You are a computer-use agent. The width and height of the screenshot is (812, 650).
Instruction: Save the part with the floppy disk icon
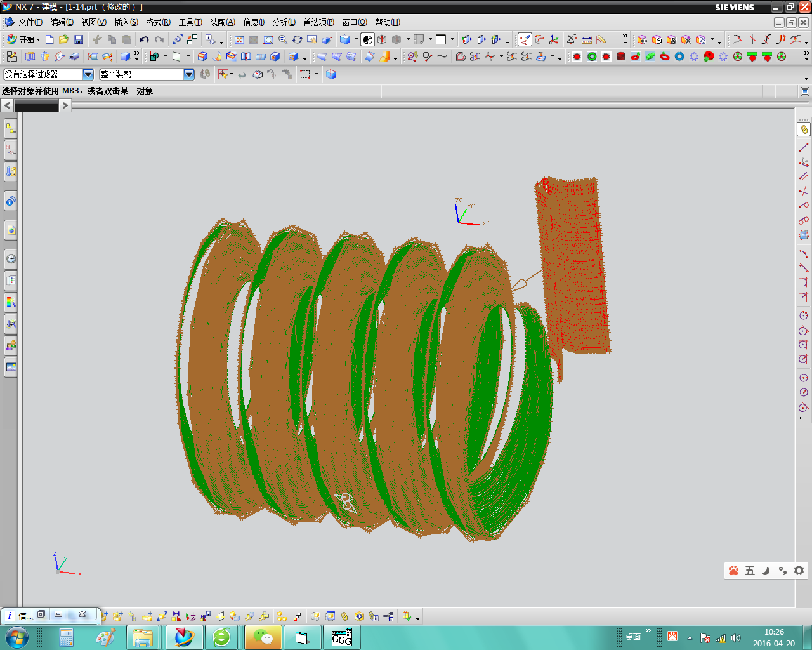[79, 39]
